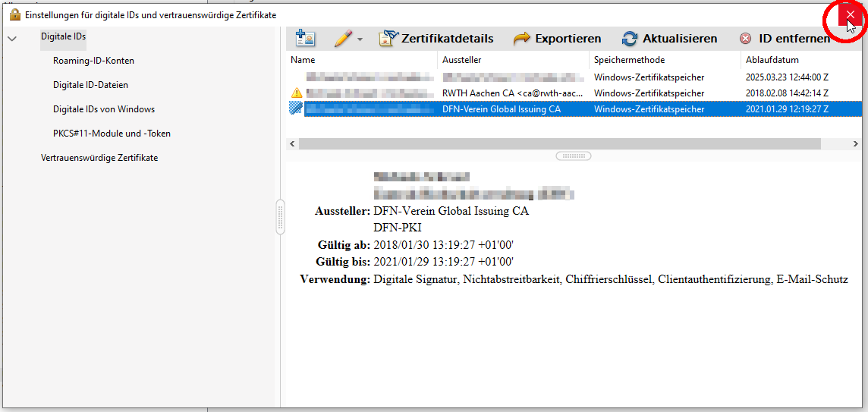Open Zertifikatdetails for the selected ID
The image size is (868, 412).
(436, 39)
